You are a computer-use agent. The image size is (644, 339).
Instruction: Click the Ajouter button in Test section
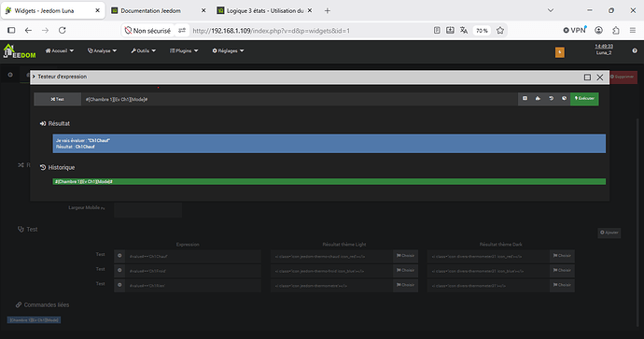609,233
